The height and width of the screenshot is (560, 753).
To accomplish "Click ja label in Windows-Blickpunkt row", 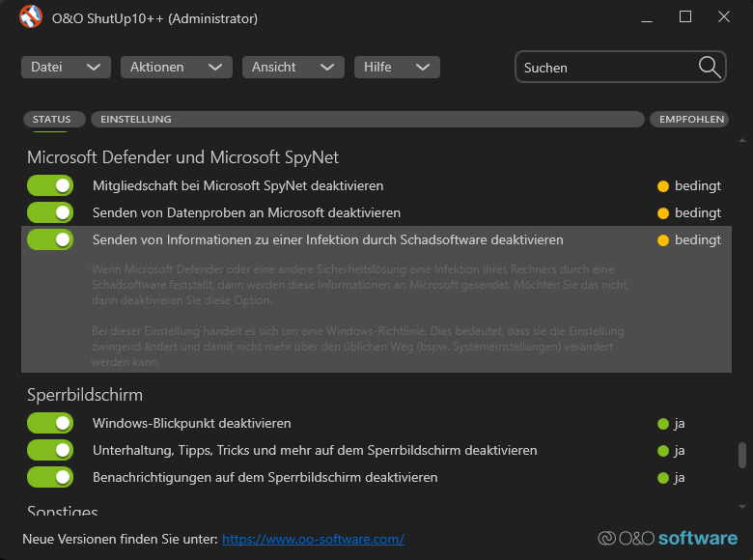I will point(679,424).
